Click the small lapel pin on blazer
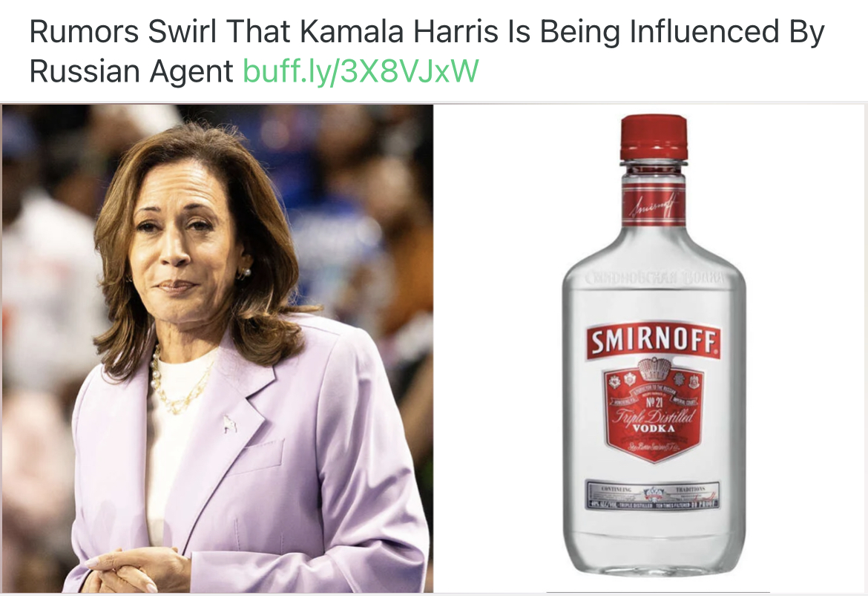Viewport: 868px width, 598px height. (229, 424)
